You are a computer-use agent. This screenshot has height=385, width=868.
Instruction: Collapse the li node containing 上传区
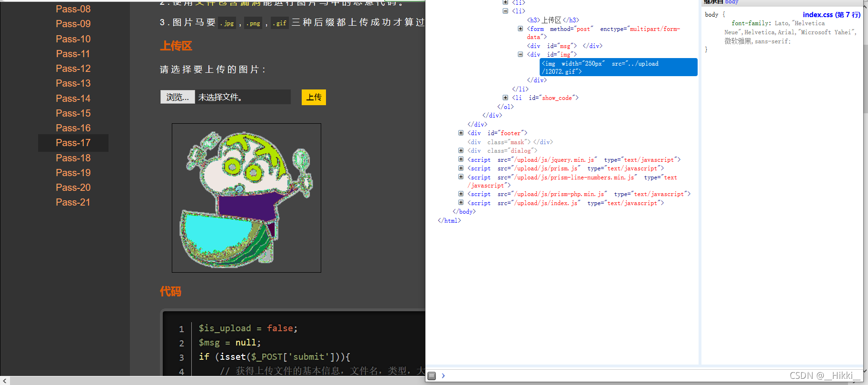[505, 11]
